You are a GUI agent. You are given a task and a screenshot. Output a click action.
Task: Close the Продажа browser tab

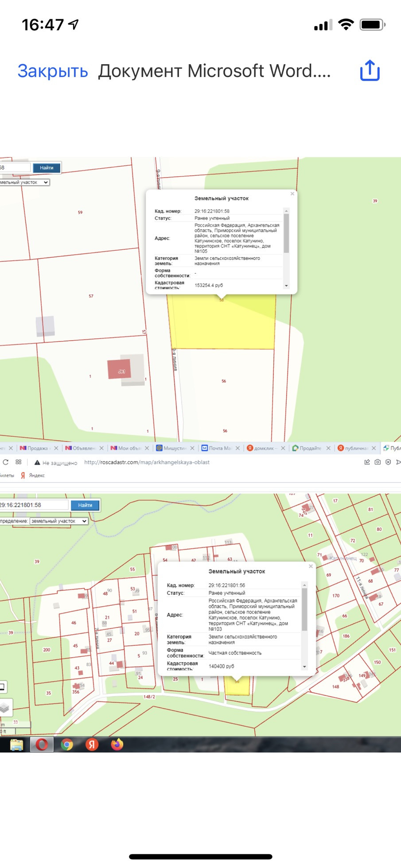coord(56,448)
